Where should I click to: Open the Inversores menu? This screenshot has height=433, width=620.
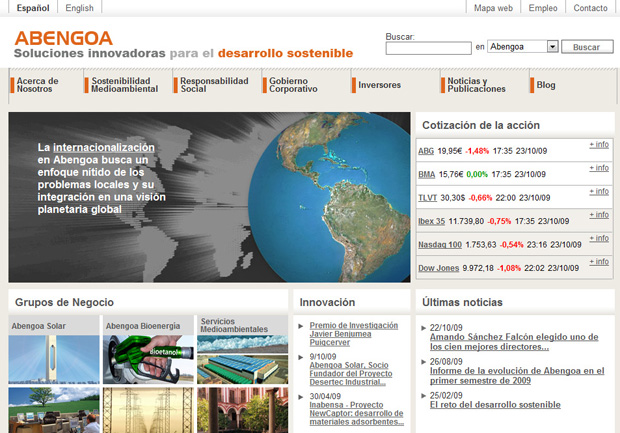379,85
